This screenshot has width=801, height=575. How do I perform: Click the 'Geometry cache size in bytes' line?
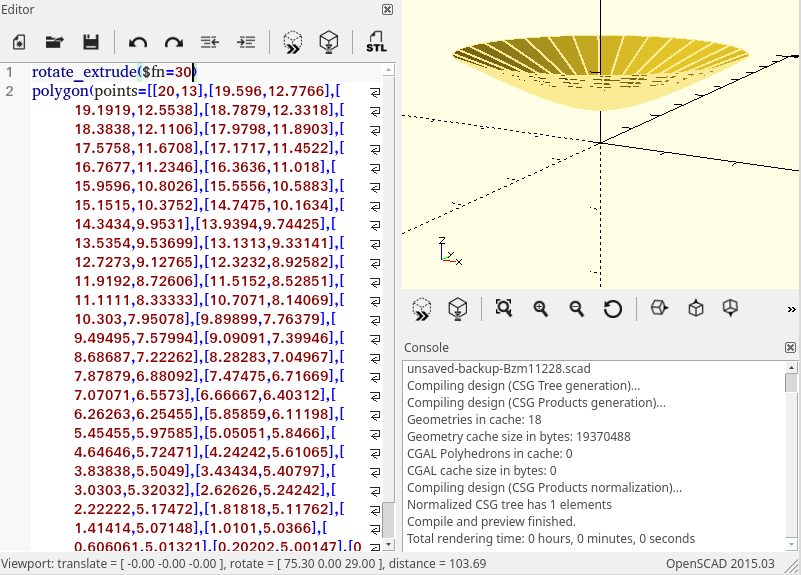tap(519, 437)
